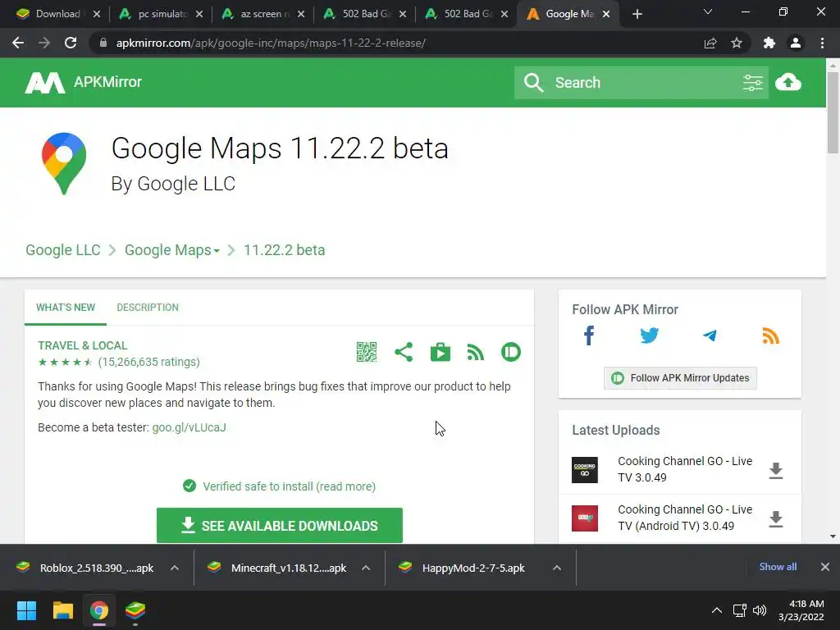Open File Explorer from taskbar

[x=62, y=610]
